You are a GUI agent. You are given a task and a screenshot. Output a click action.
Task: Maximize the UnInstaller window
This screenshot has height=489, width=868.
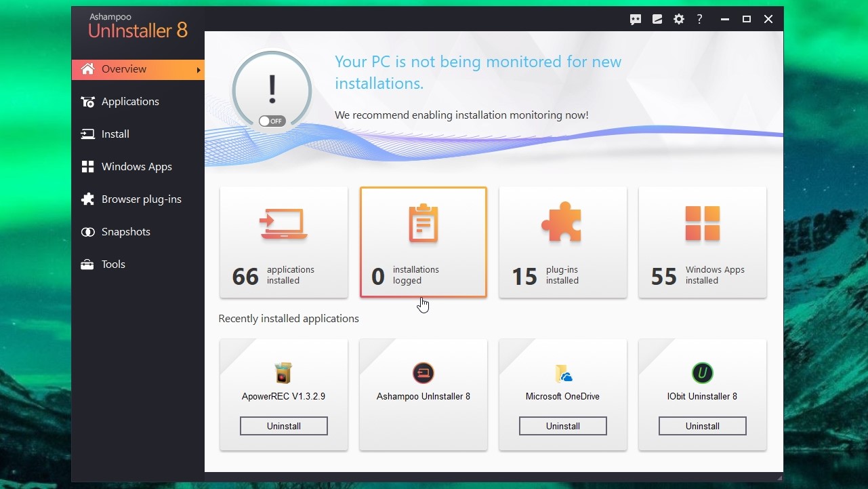747,19
